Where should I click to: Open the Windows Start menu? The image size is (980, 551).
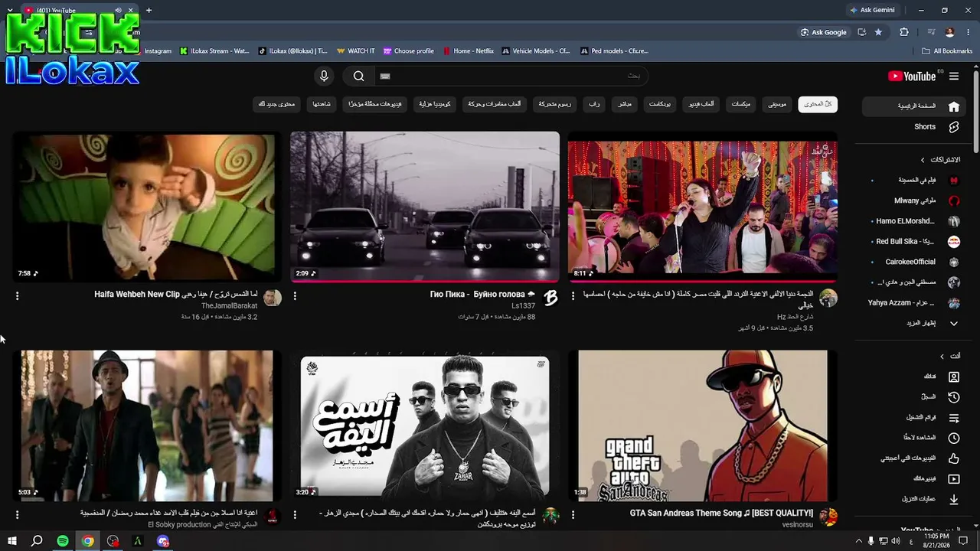[x=11, y=541]
